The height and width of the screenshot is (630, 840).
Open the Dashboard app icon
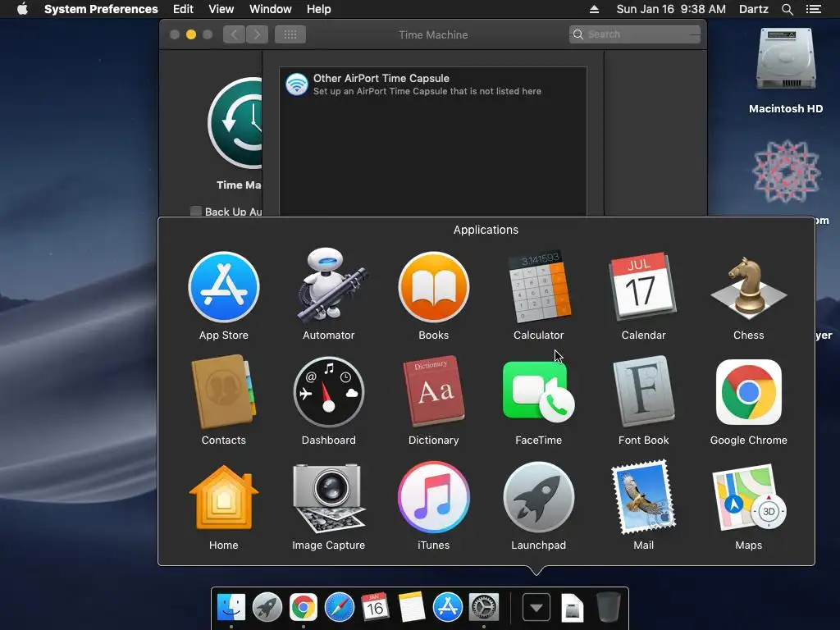pyautogui.click(x=329, y=392)
